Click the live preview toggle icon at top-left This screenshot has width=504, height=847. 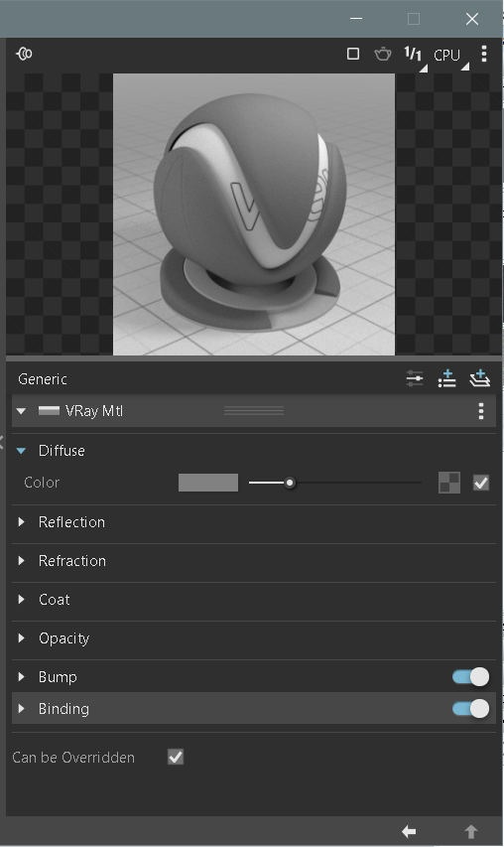[24, 54]
